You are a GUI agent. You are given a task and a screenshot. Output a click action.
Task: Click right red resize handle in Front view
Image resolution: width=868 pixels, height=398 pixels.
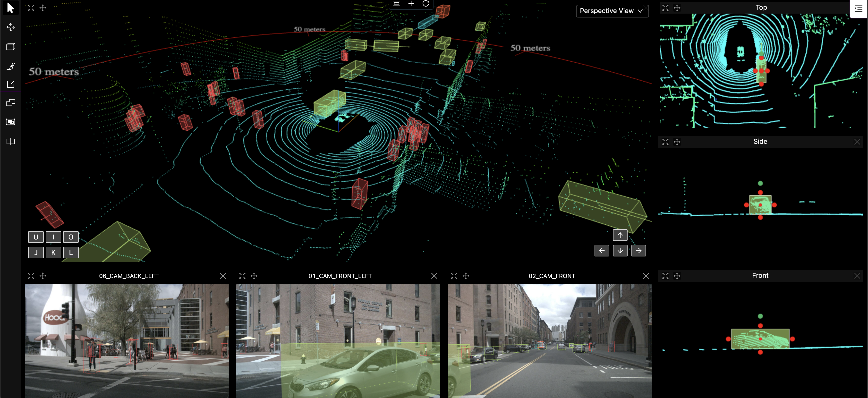click(792, 339)
